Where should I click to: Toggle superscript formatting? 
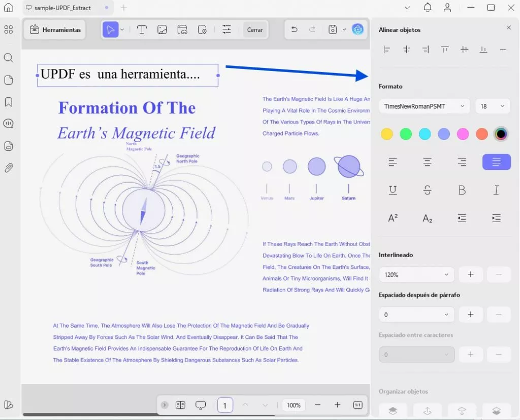click(x=393, y=218)
